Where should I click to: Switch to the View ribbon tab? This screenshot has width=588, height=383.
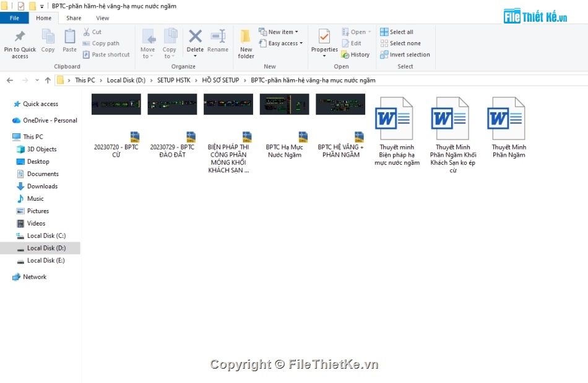coord(103,18)
